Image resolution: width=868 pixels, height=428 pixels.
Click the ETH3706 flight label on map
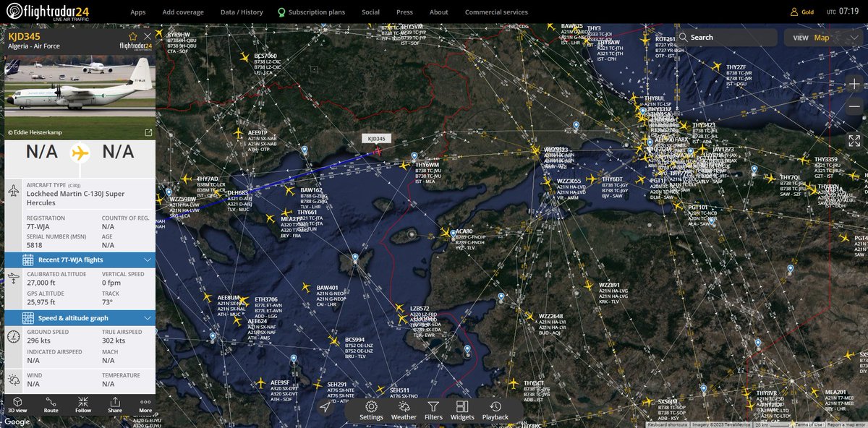266,299
